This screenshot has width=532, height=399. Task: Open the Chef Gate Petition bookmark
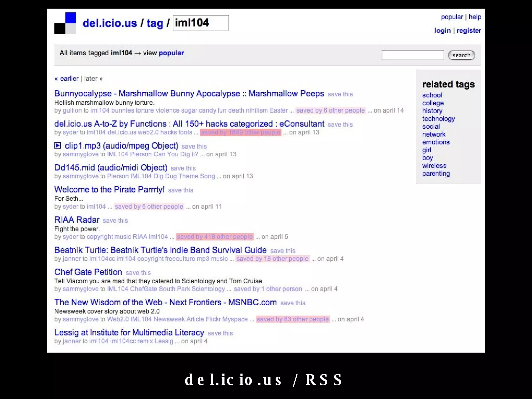click(88, 272)
